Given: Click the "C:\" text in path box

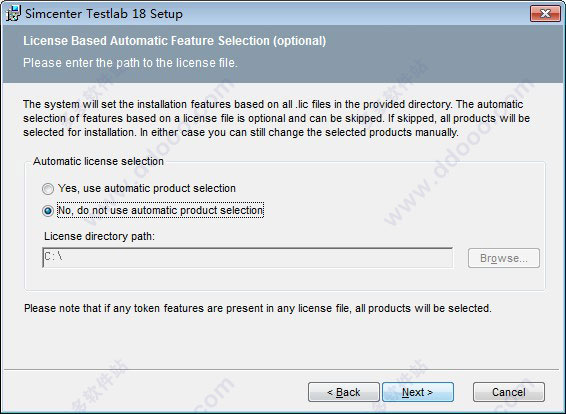Looking at the screenshot, I should point(53,257).
